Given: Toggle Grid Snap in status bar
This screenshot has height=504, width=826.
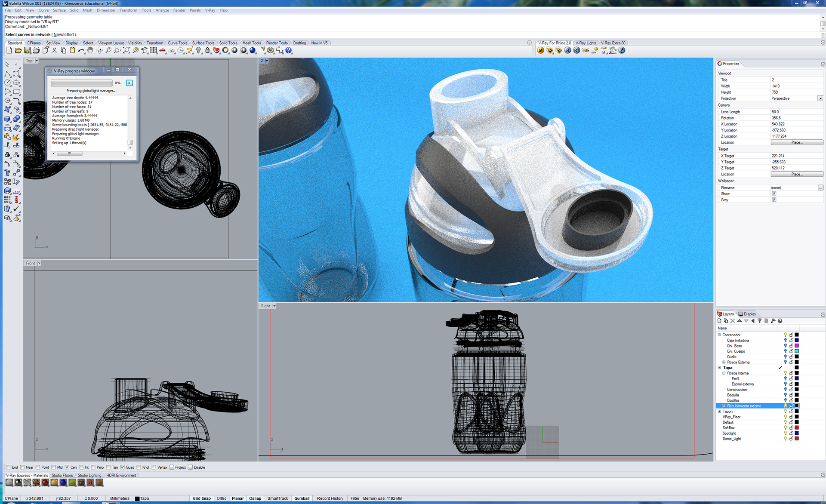Looking at the screenshot, I should pos(201,498).
